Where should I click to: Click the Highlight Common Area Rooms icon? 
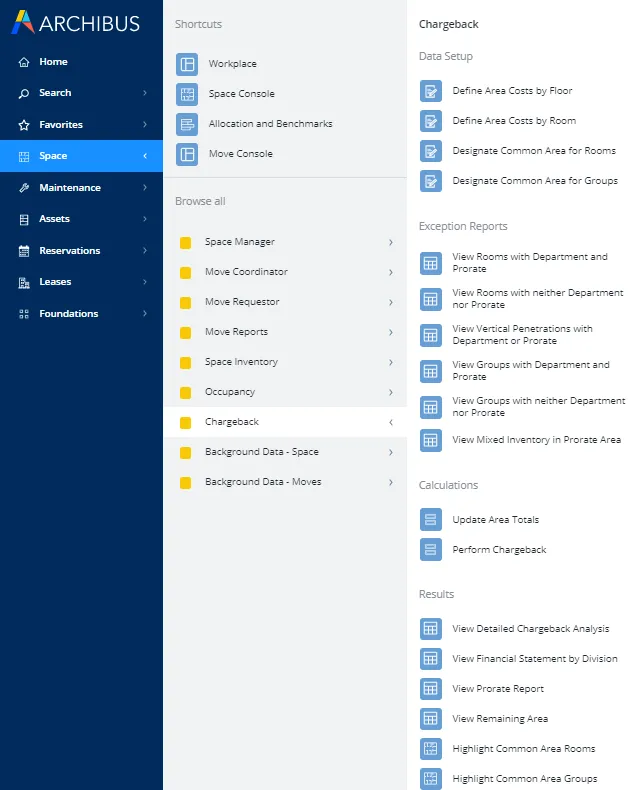tap(430, 749)
